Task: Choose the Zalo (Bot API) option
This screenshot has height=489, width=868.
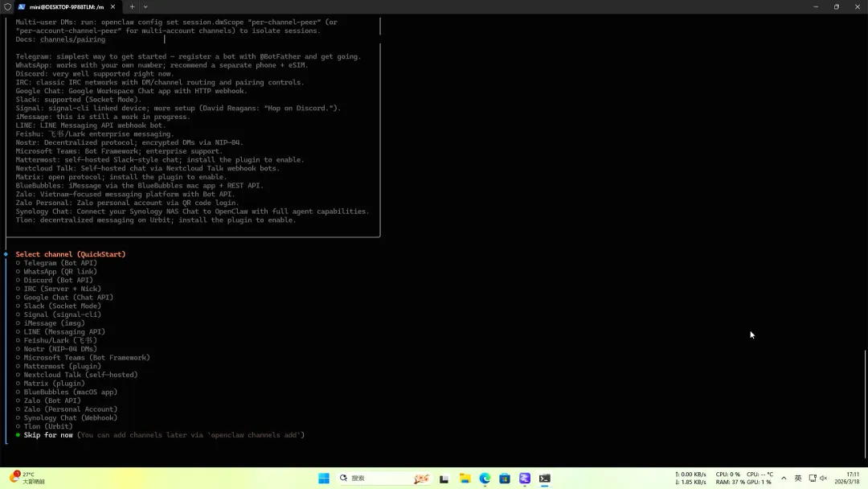Action: pos(48,400)
